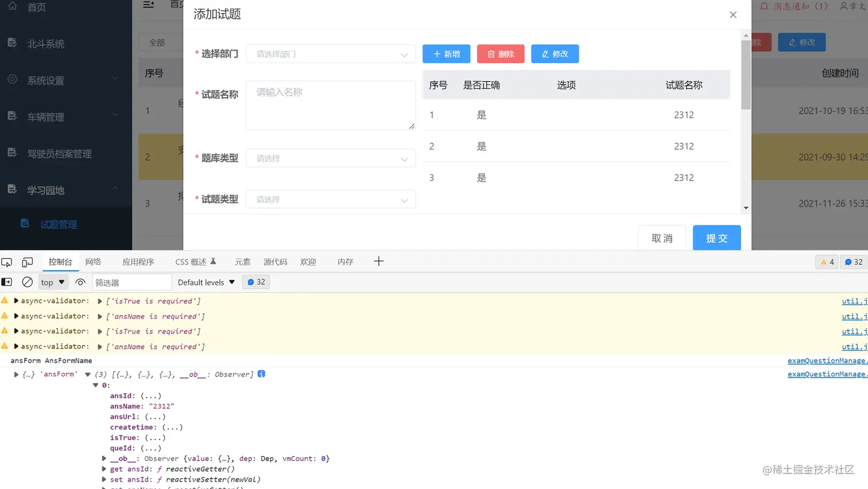Show the console sidebar panel icon
Image resolution: width=868 pixels, height=489 pixels.
(x=7, y=282)
